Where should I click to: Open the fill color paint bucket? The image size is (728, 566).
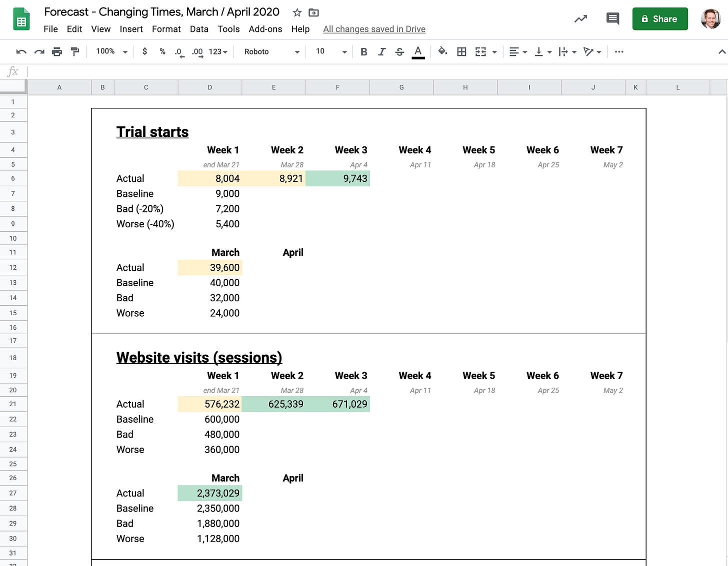click(442, 51)
